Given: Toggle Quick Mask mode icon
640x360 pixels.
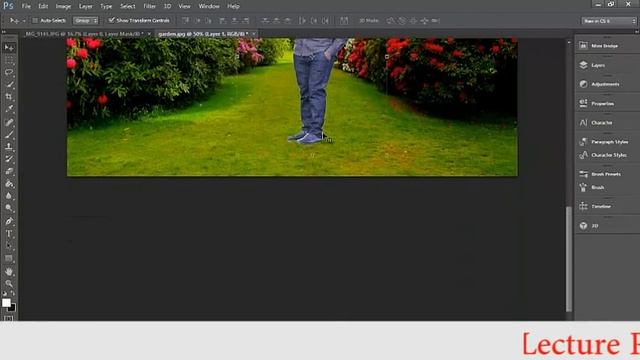Looking at the screenshot, I should coord(8,318).
